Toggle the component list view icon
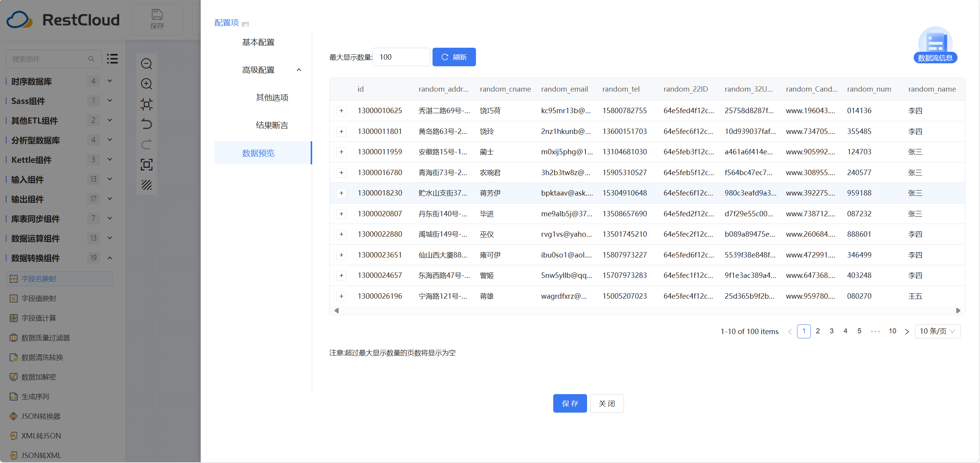Viewport: 980px width, 463px height. (112, 59)
